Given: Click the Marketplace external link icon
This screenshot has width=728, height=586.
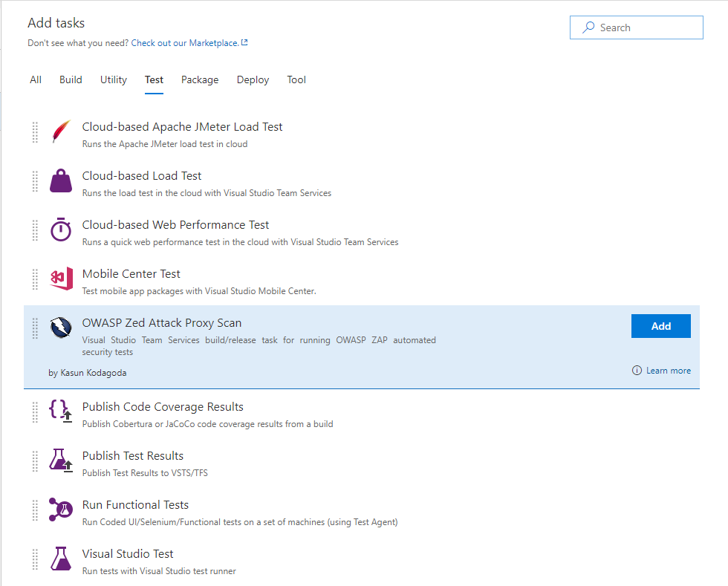Looking at the screenshot, I should [244, 43].
